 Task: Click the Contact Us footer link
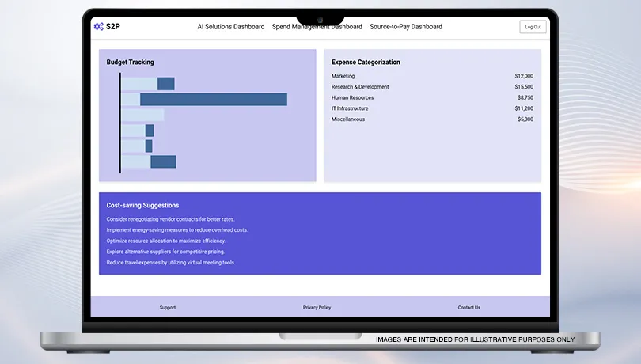tap(468, 307)
